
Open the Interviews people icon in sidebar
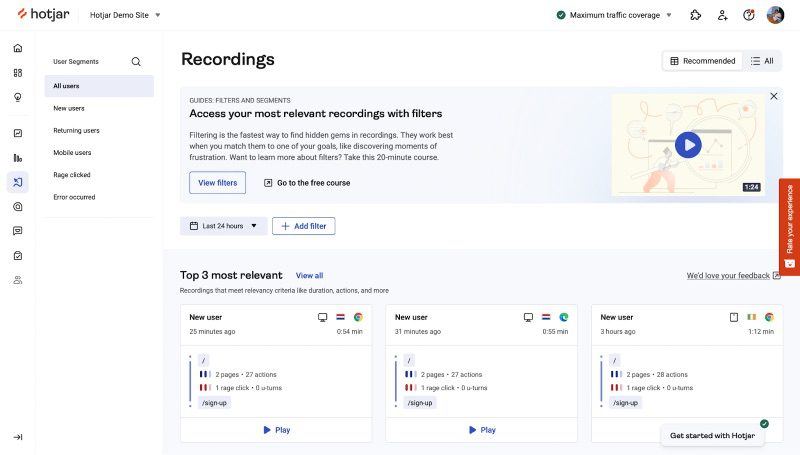coord(18,280)
